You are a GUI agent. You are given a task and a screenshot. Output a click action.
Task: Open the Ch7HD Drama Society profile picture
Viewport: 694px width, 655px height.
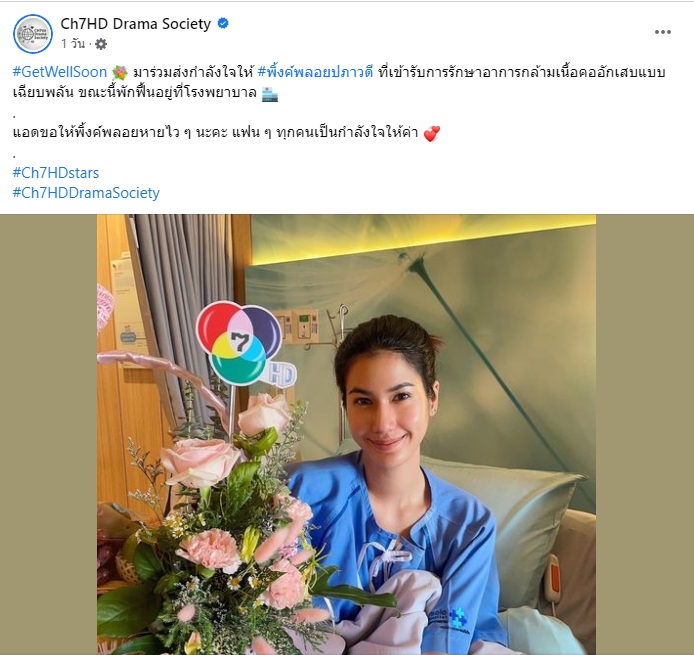click(x=33, y=34)
